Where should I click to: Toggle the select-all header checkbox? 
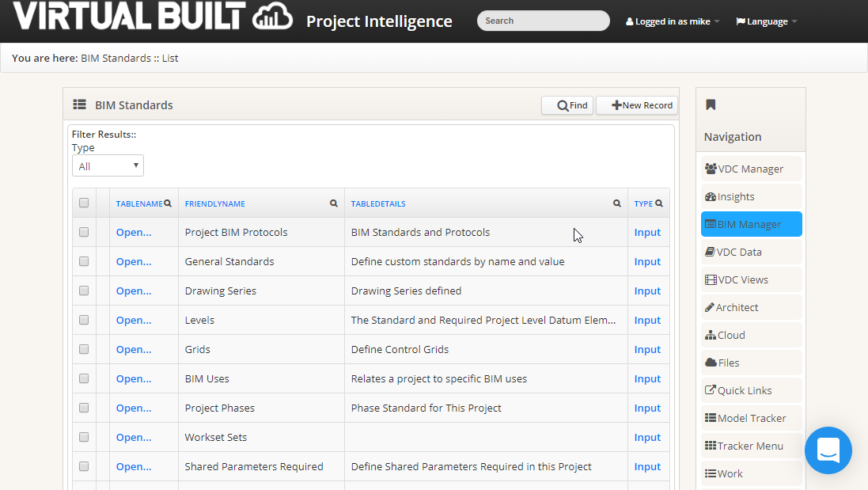pyautogui.click(x=84, y=203)
